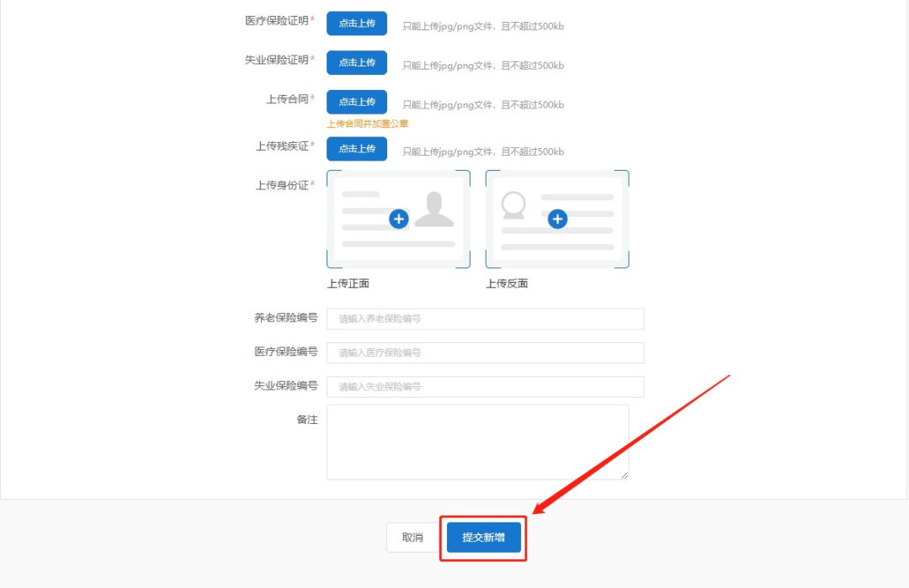Submit the form with 提交新增

(484, 538)
